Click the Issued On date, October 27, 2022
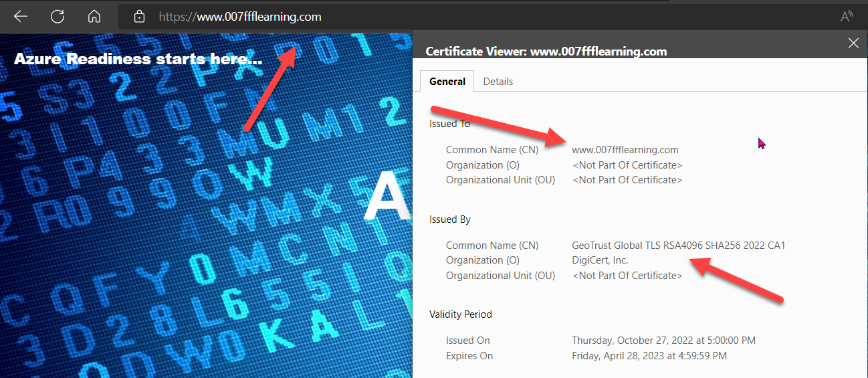 click(663, 341)
